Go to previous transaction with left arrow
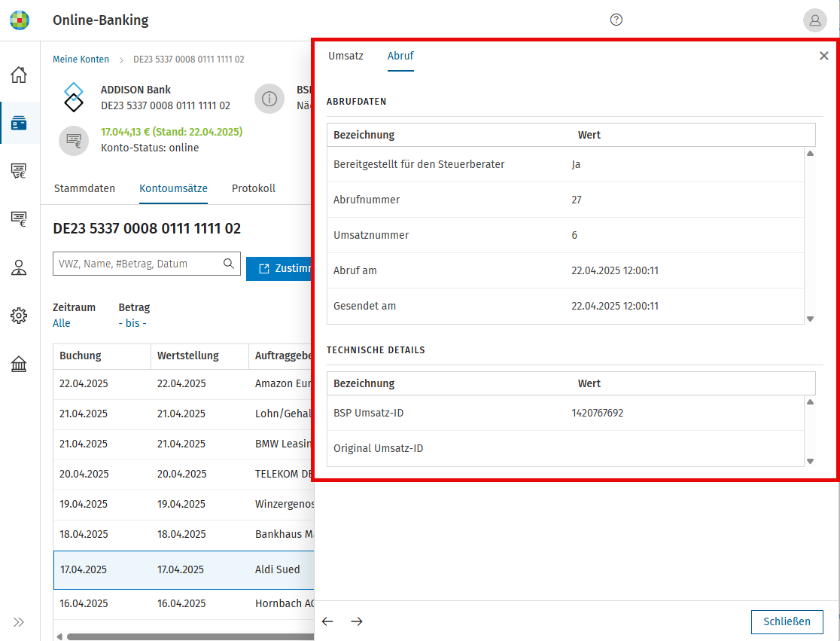This screenshot has height=641, width=840. pos(328,621)
